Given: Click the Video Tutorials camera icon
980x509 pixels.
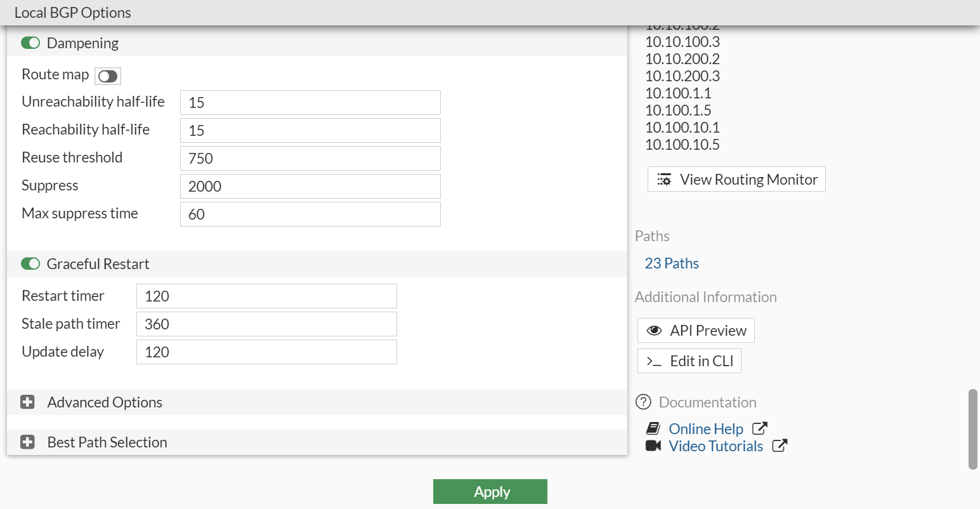Looking at the screenshot, I should (x=653, y=446).
